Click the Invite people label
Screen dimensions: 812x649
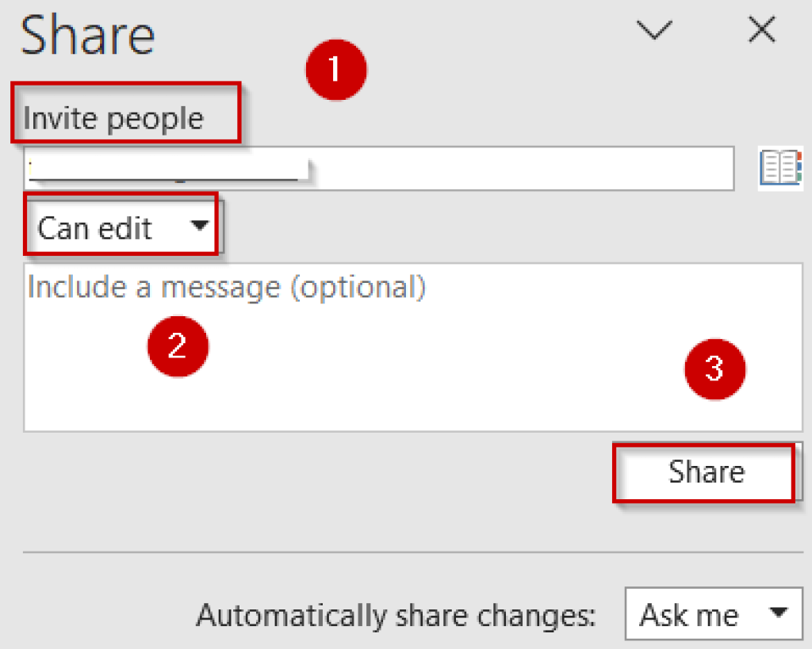114,119
